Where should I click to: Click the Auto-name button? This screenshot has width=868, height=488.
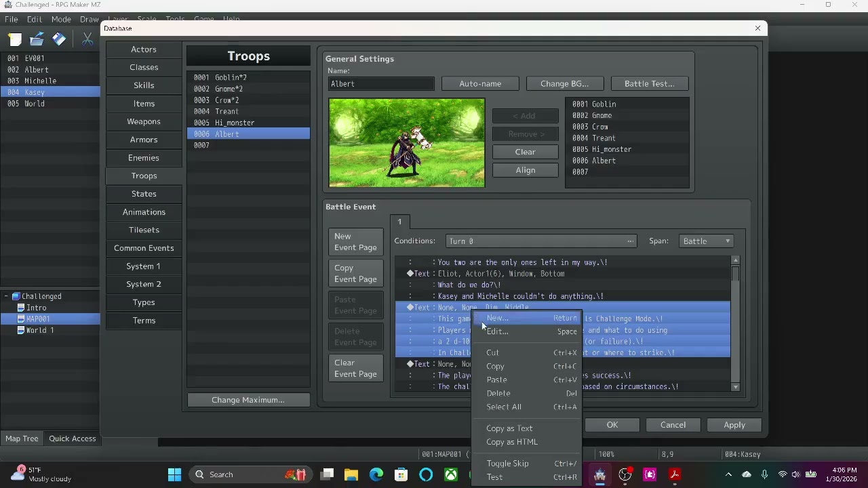(x=480, y=83)
